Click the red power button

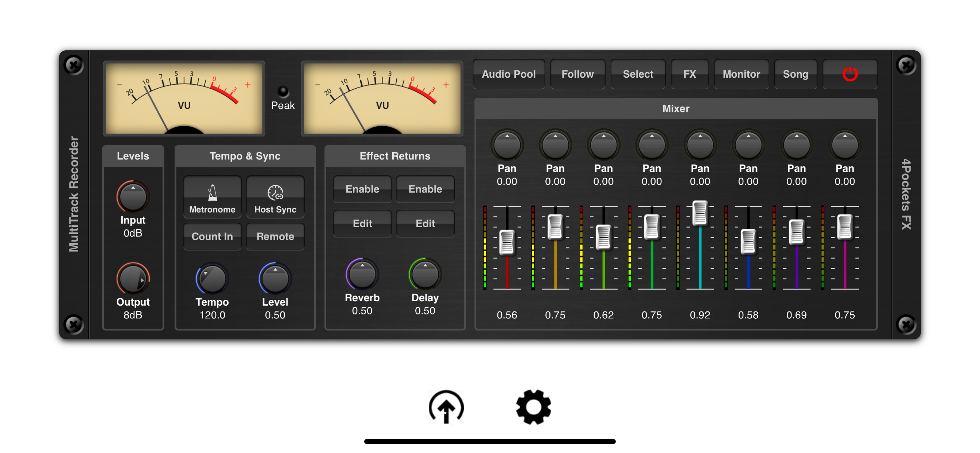coord(849,74)
